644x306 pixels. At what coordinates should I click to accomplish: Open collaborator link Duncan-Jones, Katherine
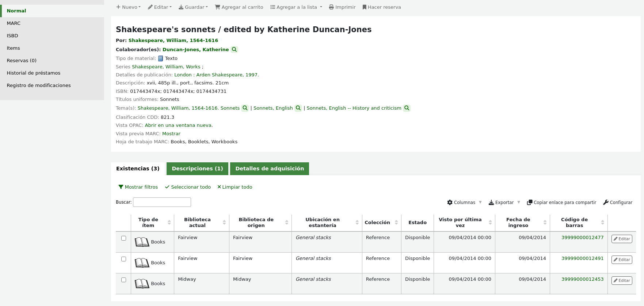(195, 49)
